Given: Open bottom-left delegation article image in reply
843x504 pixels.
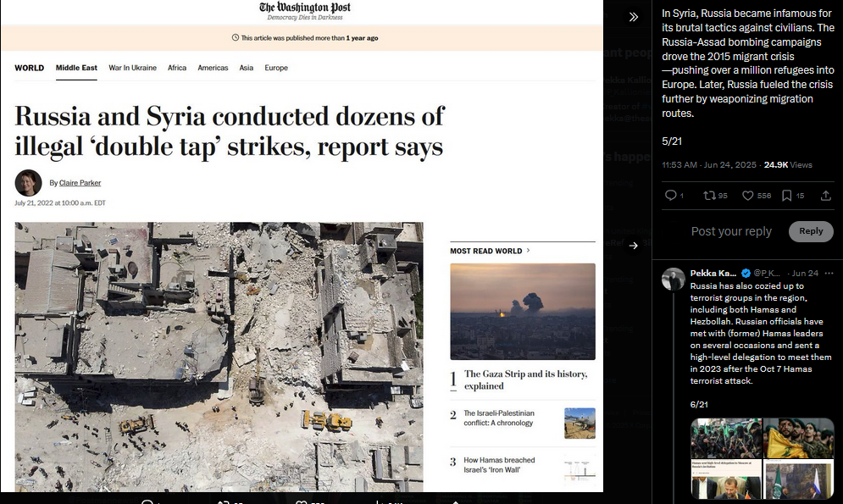Looking at the screenshot, I should 726,479.
